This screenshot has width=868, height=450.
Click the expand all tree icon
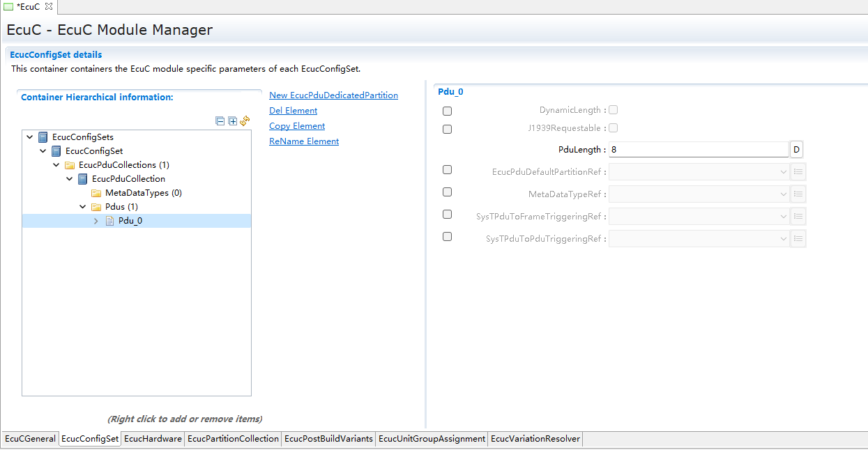click(x=233, y=121)
